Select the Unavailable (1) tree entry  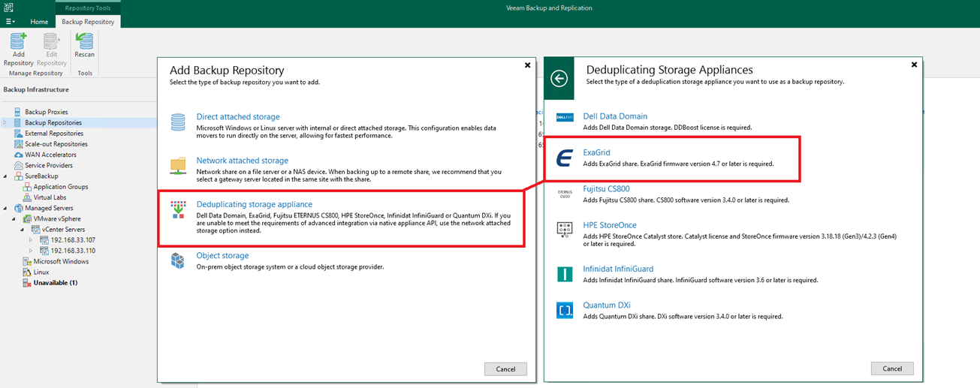click(56, 283)
